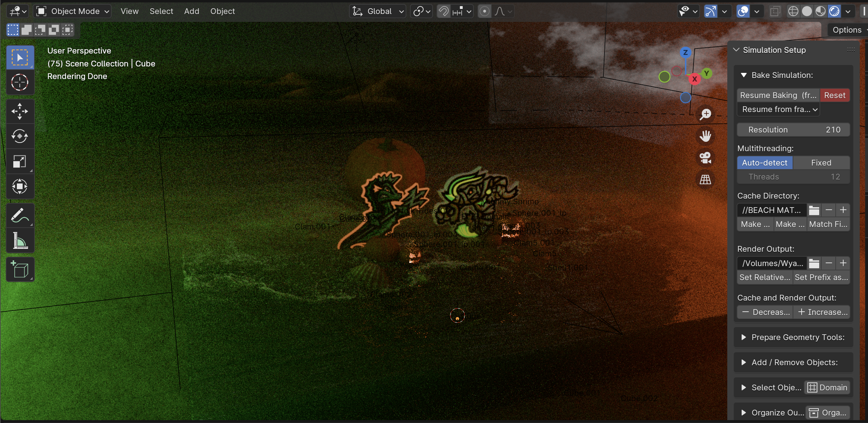
Task: Select the Measure ruler tool
Action: pos(20,241)
